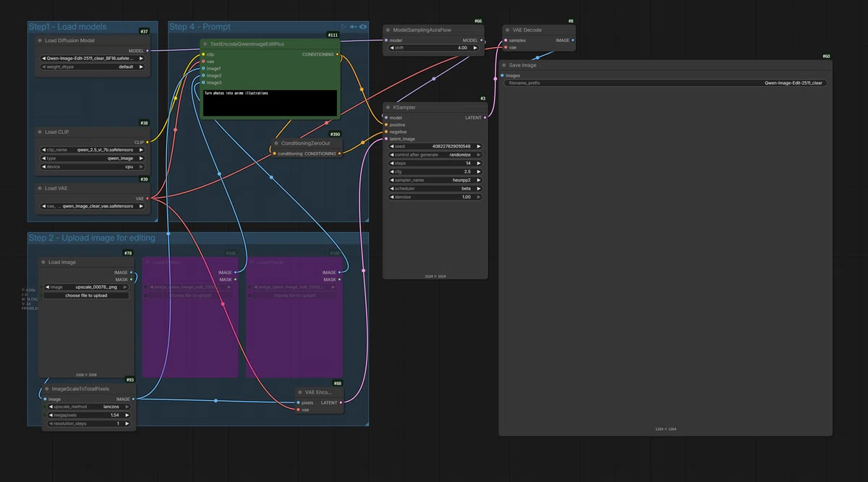Click image3 input socket on TextEncodeQwenImageEditPlus

pyautogui.click(x=203, y=83)
